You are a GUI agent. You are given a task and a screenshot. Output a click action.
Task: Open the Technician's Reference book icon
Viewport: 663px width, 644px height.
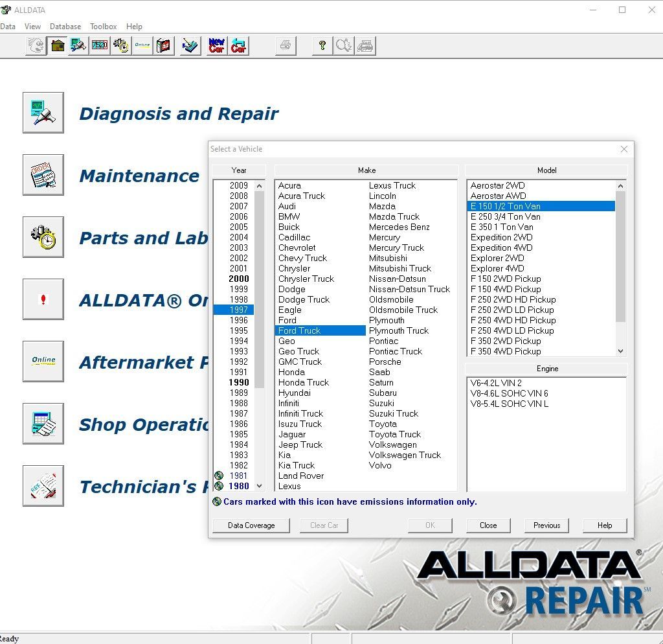[x=43, y=486]
